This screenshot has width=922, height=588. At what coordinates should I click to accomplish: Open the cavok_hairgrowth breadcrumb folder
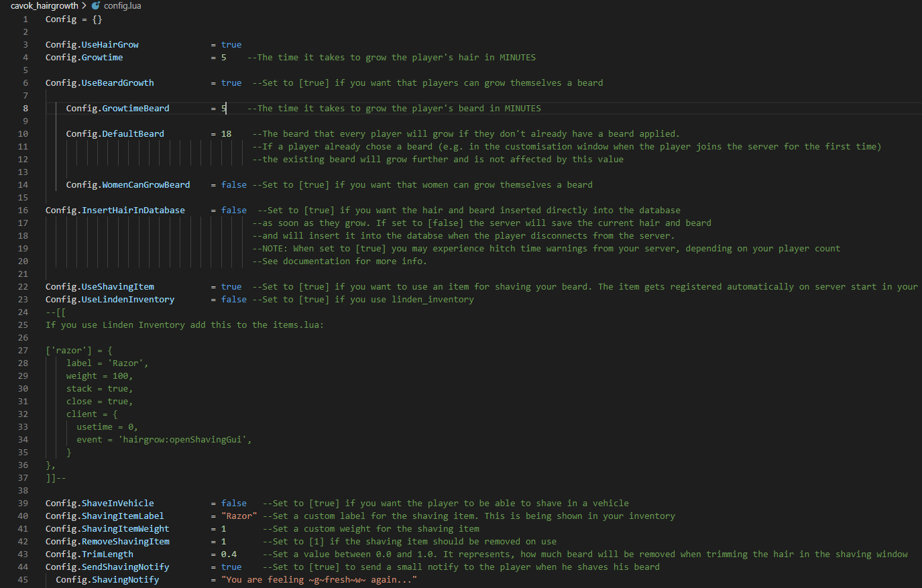(44, 5)
